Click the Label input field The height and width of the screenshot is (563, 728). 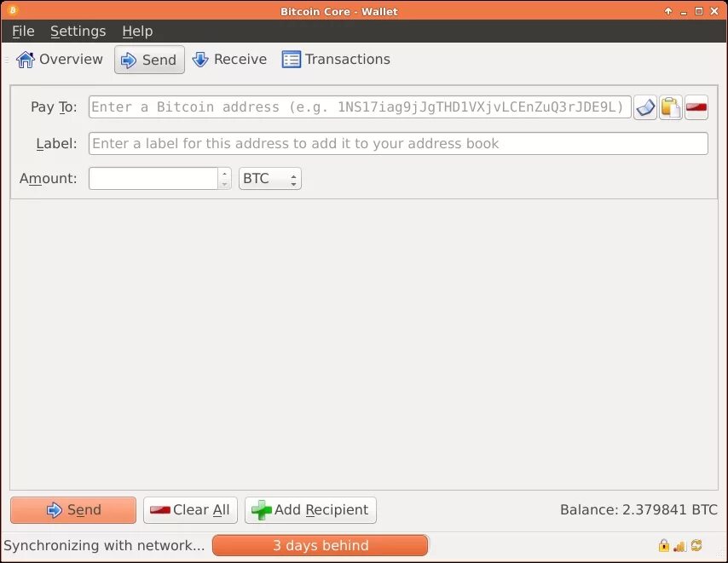[x=398, y=144]
